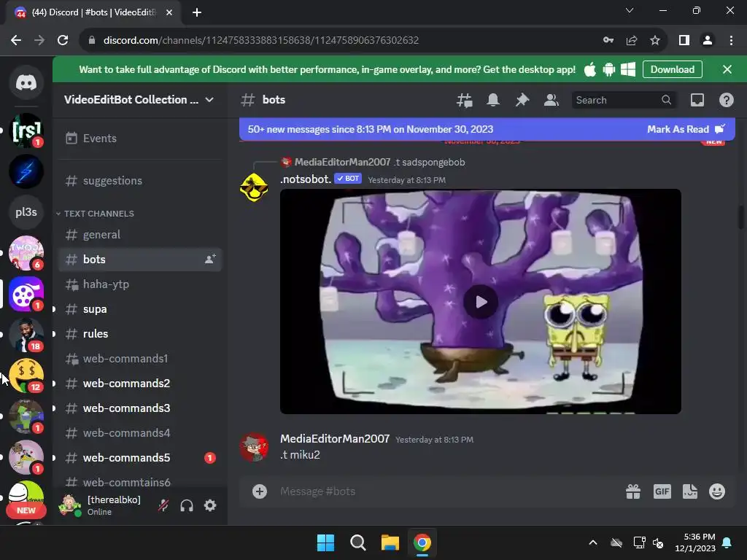Open the Inbox icon
Screen dimensions: 747x560
coord(697,100)
